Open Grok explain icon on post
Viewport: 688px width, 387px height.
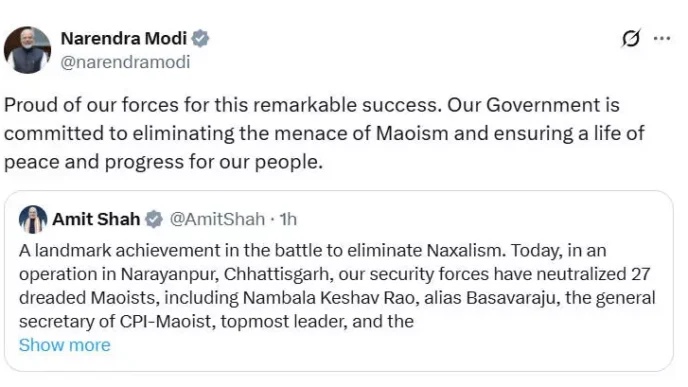pyautogui.click(x=631, y=39)
